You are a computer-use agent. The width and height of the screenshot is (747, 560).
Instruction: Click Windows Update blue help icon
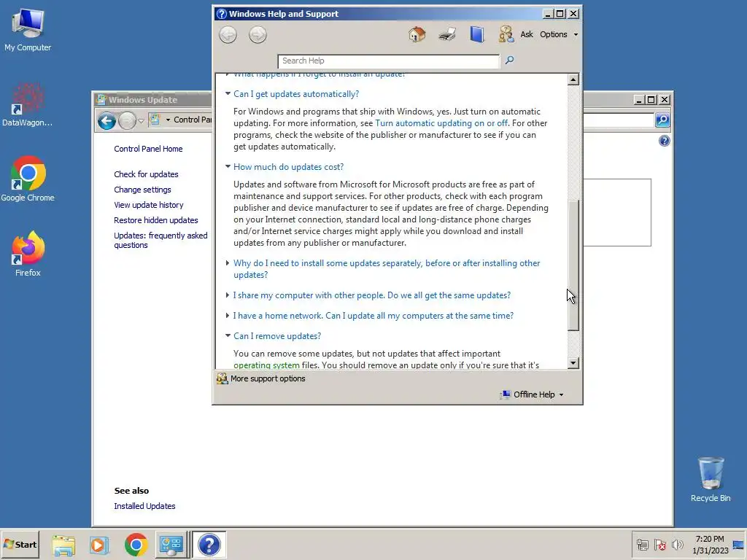[x=664, y=141]
